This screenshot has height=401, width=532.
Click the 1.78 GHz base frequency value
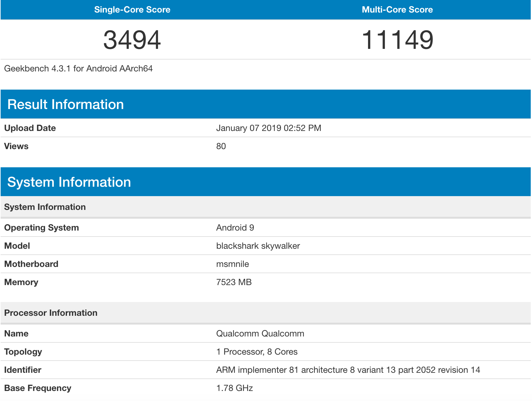pos(234,388)
